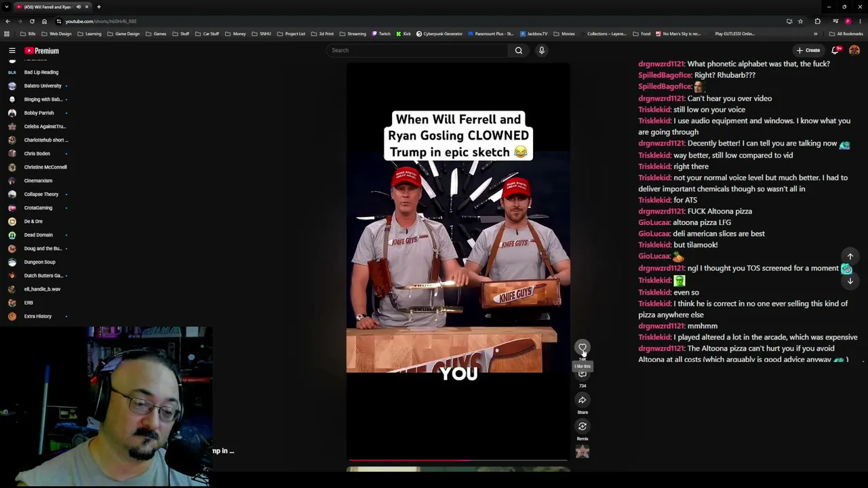Open Kick bookmark
The width and height of the screenshot is (868, 488).
pyautogui.click(x=403, y=34)
